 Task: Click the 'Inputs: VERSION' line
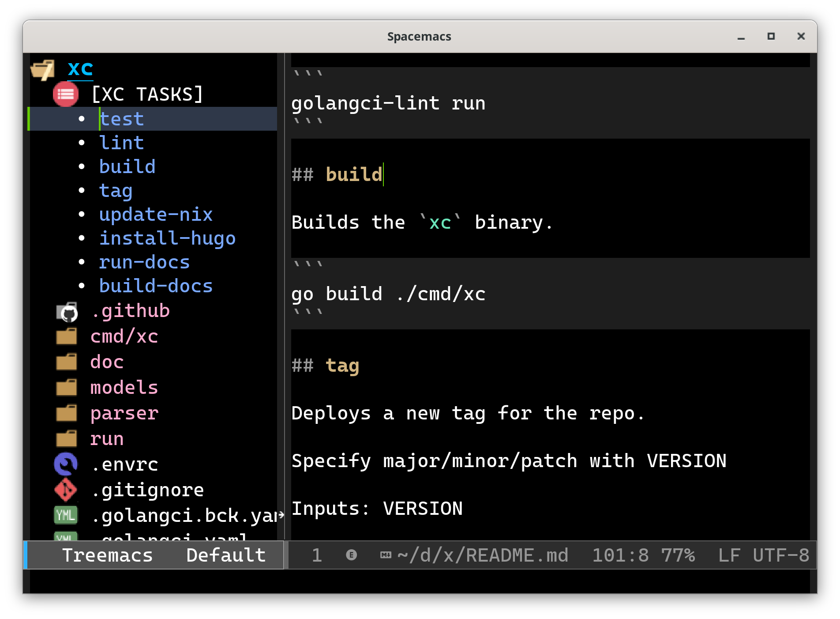pyautogui.click(x=377, y=509)
